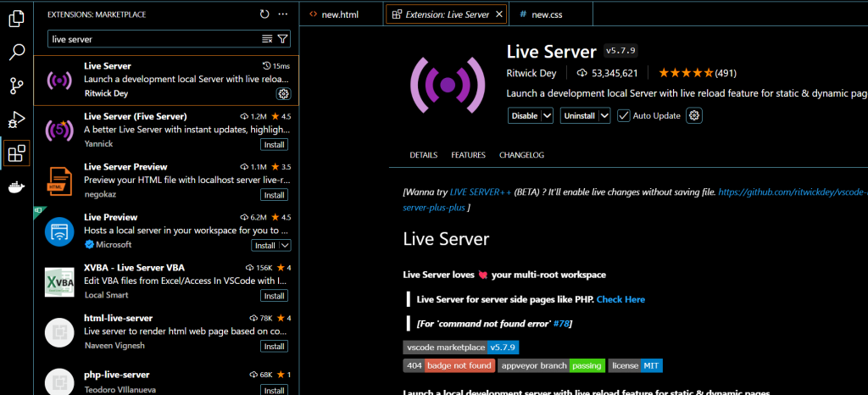Viewport: 868px width, 395px height.
Task: Open the gear menu for Live Server list item
Action: (283, 93)
